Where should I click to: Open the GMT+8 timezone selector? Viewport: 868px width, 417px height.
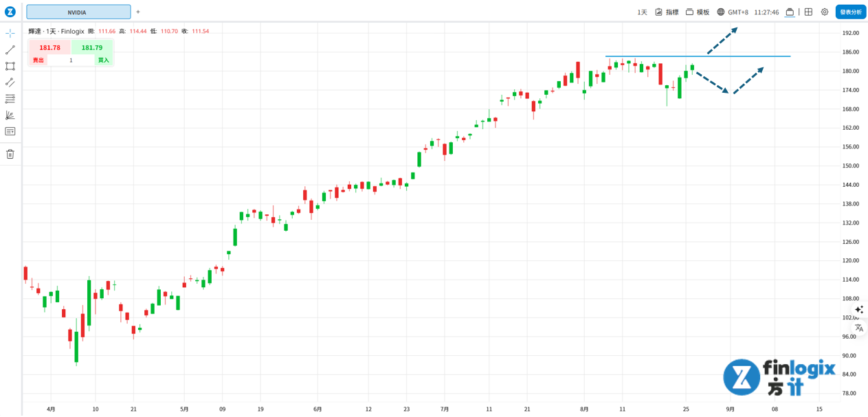pyautogui.click(x=732, y=12)
